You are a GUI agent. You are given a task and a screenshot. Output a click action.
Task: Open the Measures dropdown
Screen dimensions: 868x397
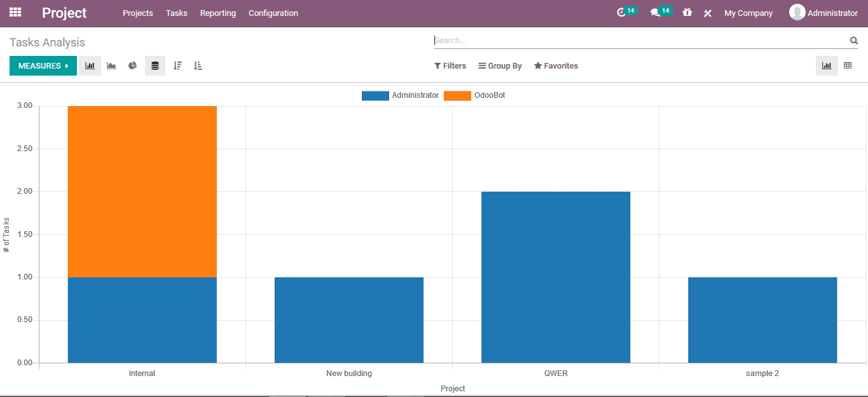click(x=43, y=65)
